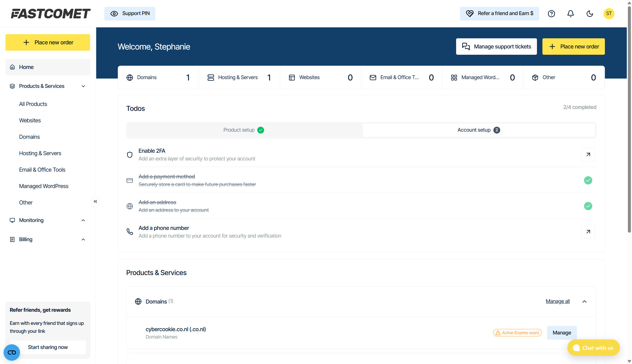
Task: Click the accessibility widget icon bottom-left
Action: pos(12,353)
